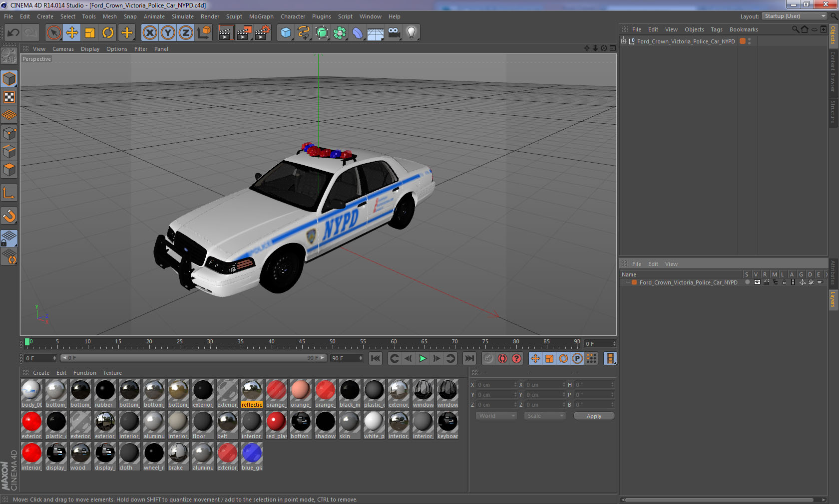This screenshot has height=504, width=839.
Task: Toggle autokeying button
Action: click(502, 358)
